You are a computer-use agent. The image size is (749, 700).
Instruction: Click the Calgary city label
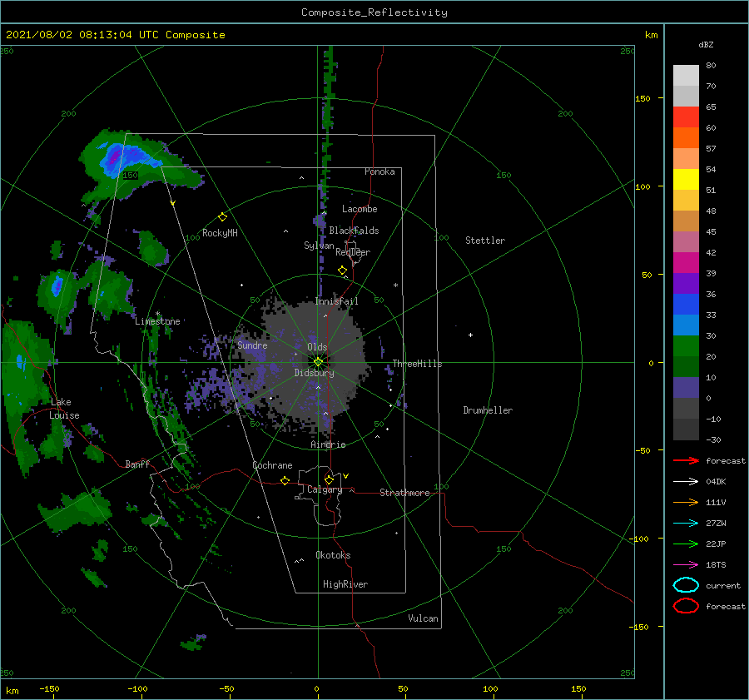point(325,489)
